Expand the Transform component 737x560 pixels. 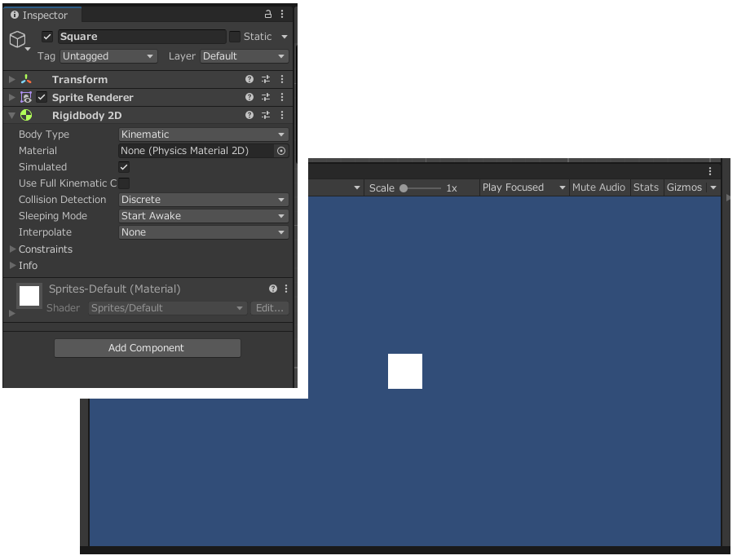tap(12, 79)
